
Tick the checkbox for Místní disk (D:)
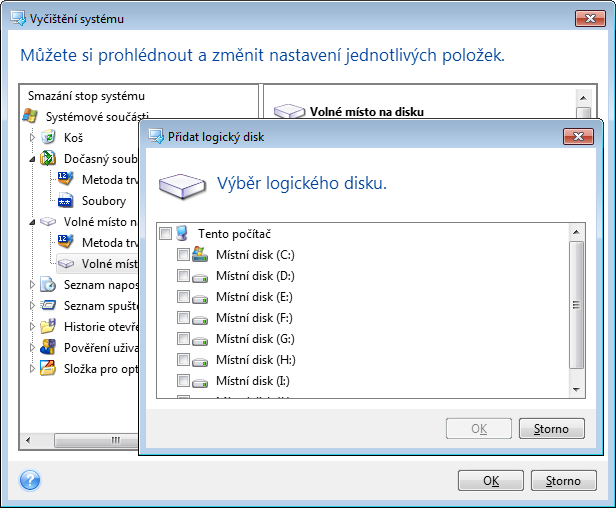(x=183, y=275)
